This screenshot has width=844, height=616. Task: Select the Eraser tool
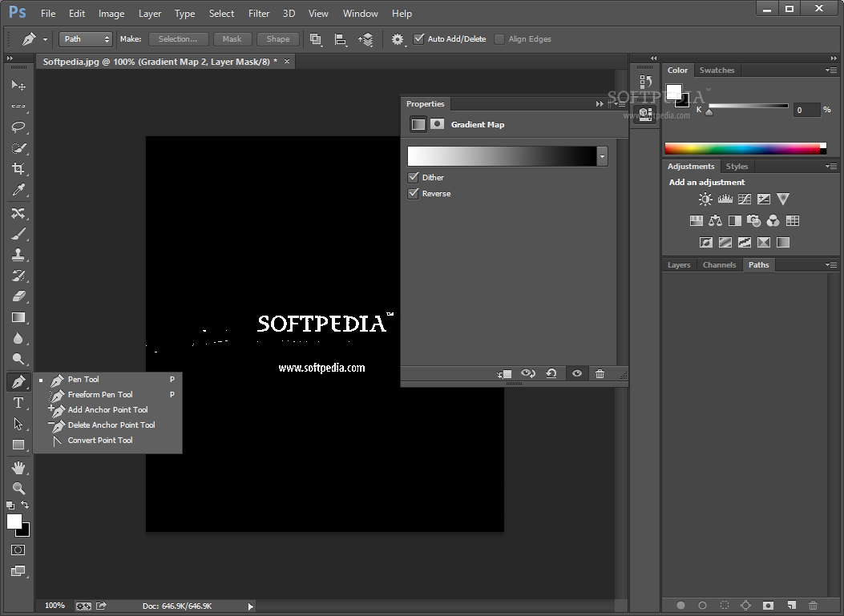[x=18, y=296]
